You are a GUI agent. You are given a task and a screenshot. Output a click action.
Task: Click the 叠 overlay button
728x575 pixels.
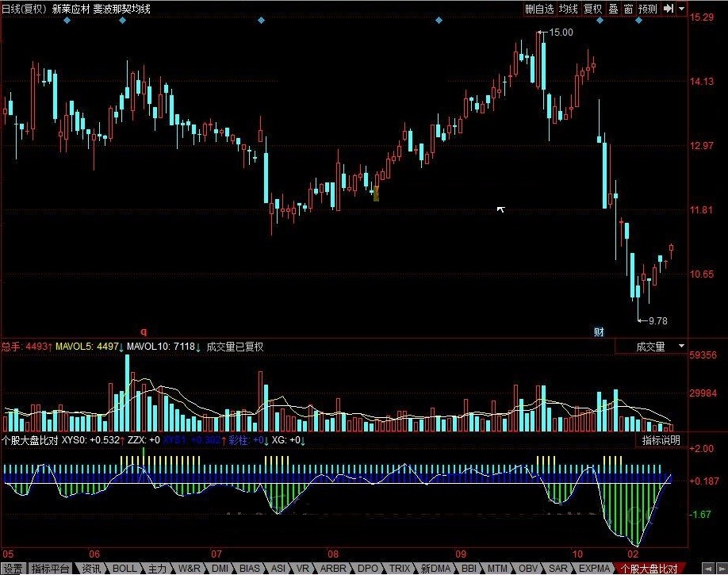613,9
